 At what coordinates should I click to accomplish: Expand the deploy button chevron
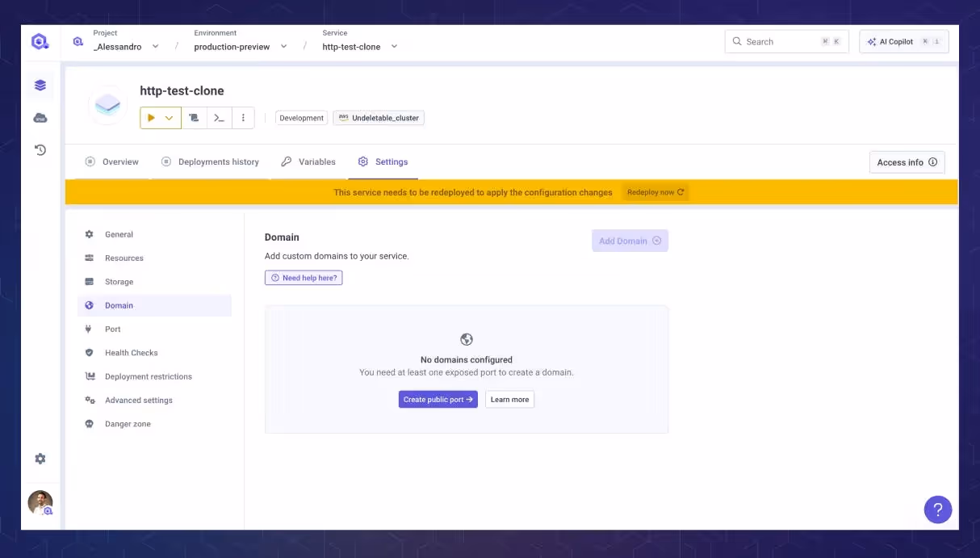pos(170,117)
